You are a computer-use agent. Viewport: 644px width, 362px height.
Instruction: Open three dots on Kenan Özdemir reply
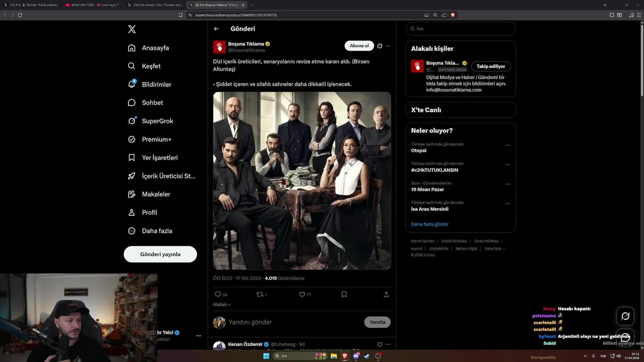[388, 344]
